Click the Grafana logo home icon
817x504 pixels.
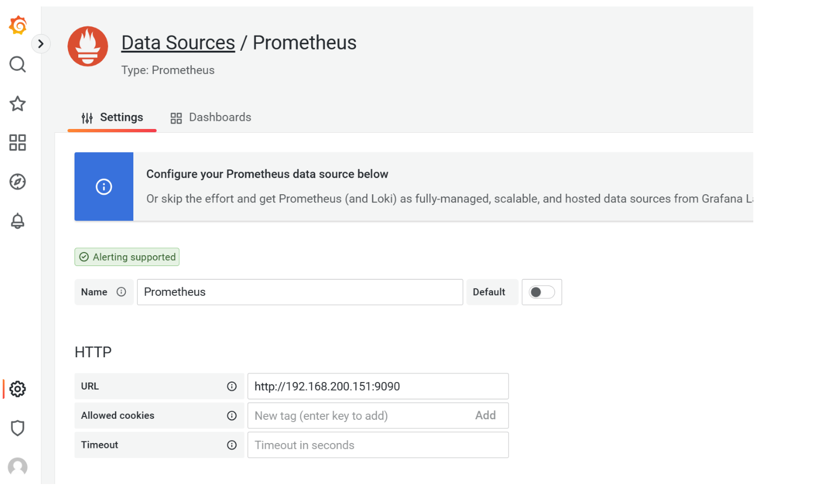point(18,25)
